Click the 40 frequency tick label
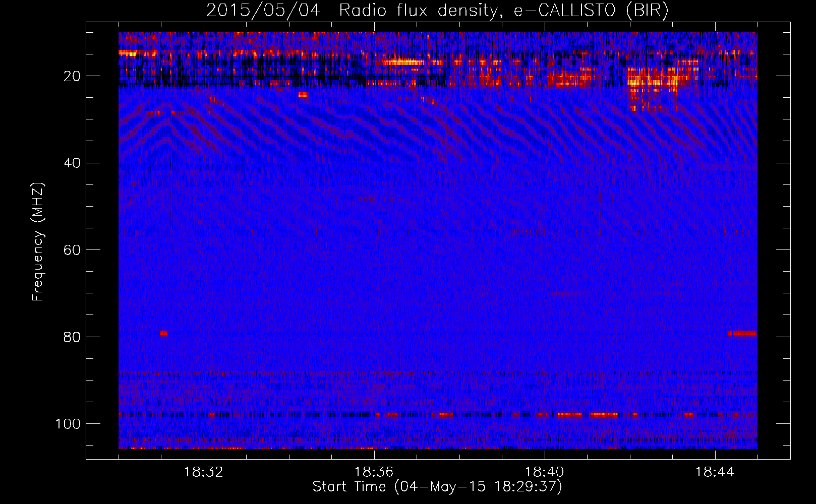Image resolution: width=816 pixels, height=504 pixels. [72, 163]
